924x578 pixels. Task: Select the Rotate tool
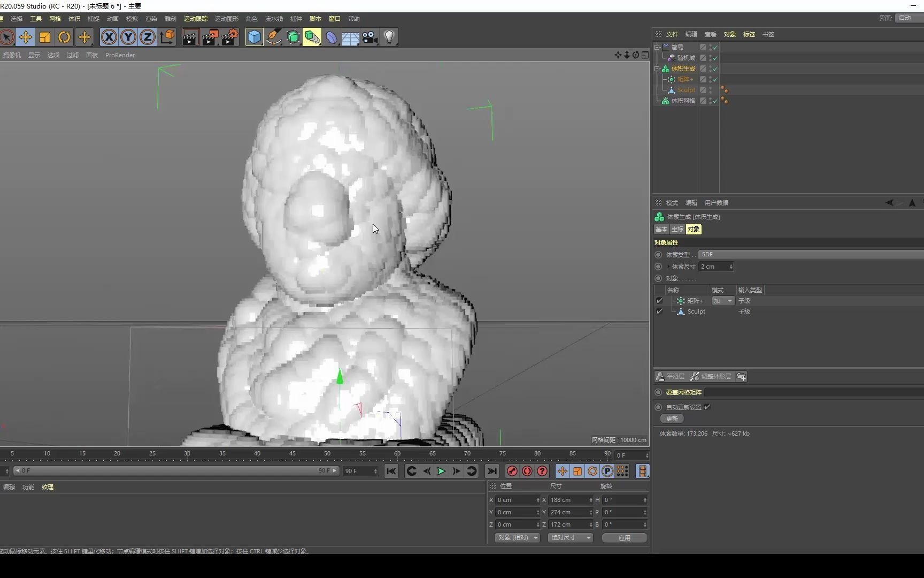[64, 37]
